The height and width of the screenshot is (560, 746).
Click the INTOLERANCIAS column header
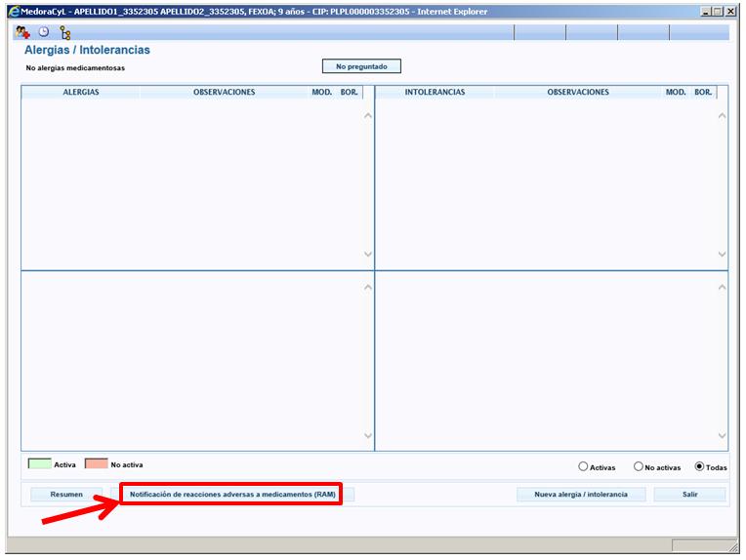pos(435,93)
